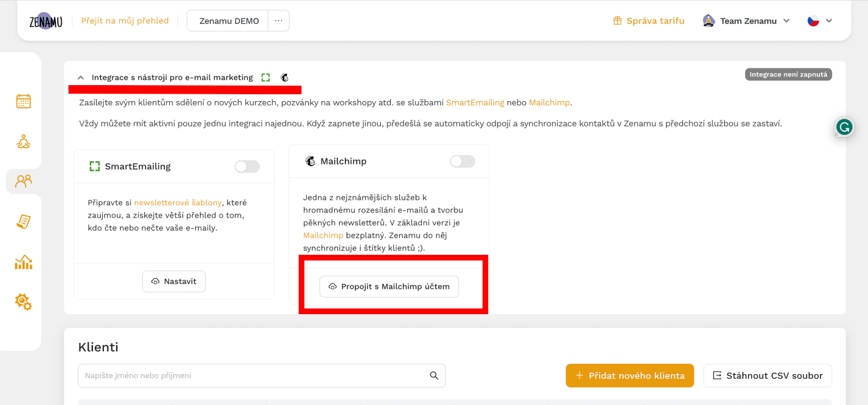
Task: Open the language selector dropdown arrow
Action: [829, 21]
